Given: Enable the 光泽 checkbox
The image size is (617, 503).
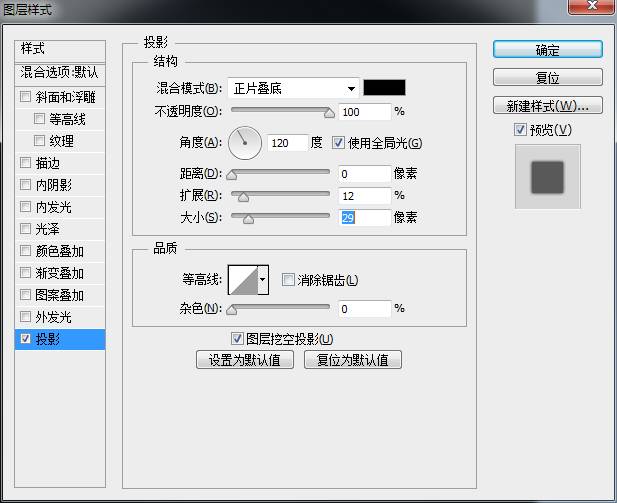Looking at the screenshot, I should point(25,229).
